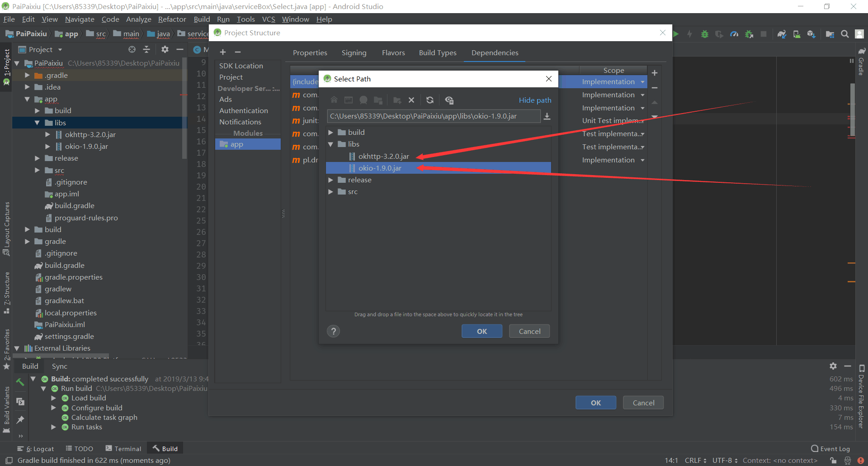Open the Event Log

pos(830,449)
